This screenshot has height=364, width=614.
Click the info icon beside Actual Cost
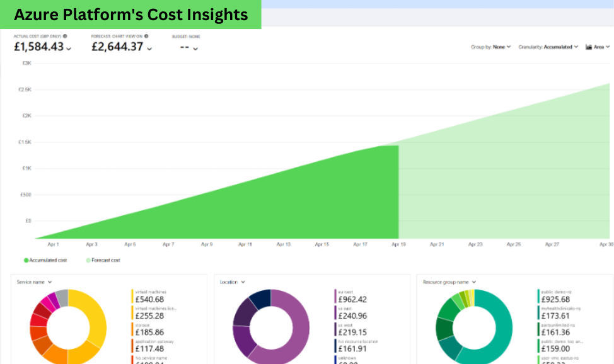click(x=65, y=37)
